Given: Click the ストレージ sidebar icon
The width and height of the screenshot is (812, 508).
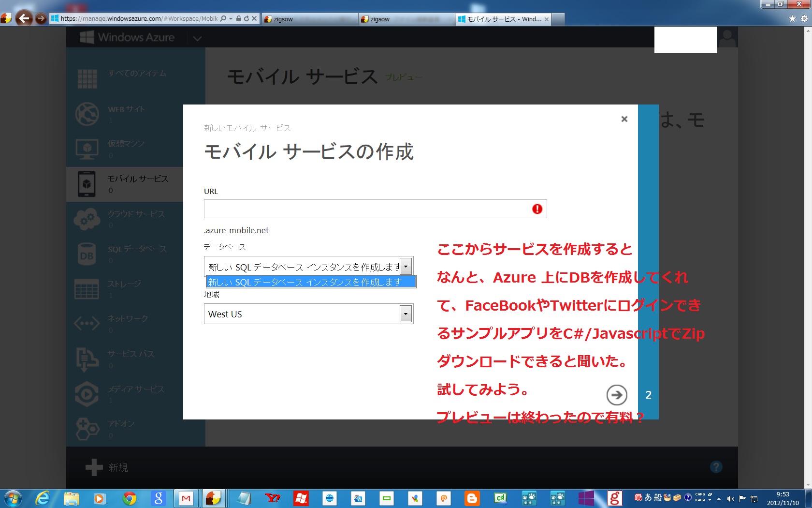Looking at the screenshot, I should tap(87, 289).
